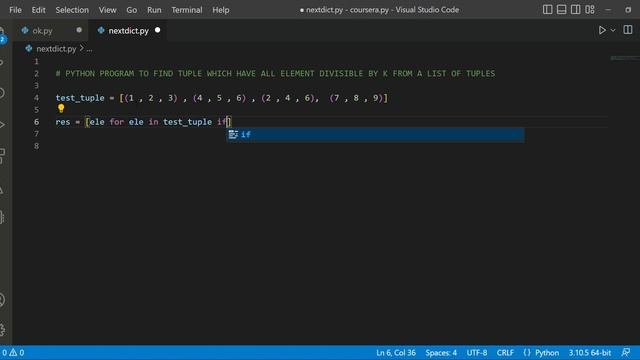Run the Python file with play button

(602, 30)
